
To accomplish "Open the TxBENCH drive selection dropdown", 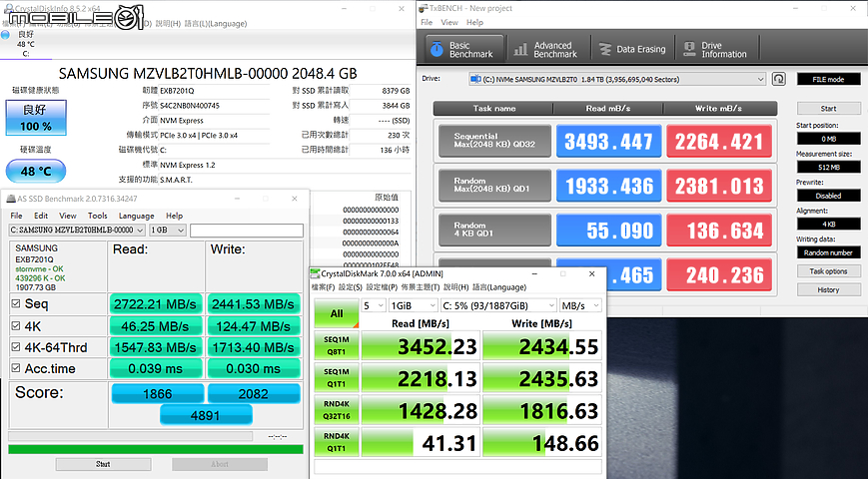I will [617, 79].
